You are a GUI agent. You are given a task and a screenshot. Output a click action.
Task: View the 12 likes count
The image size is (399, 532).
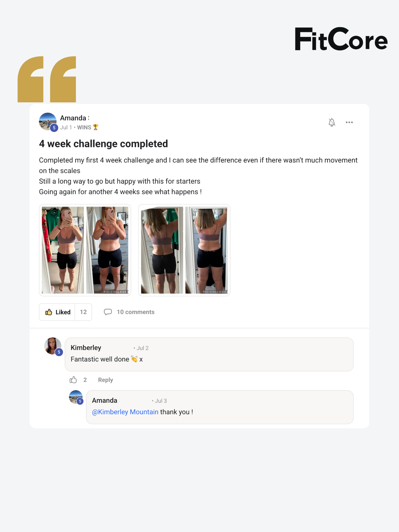click(83, 312)
